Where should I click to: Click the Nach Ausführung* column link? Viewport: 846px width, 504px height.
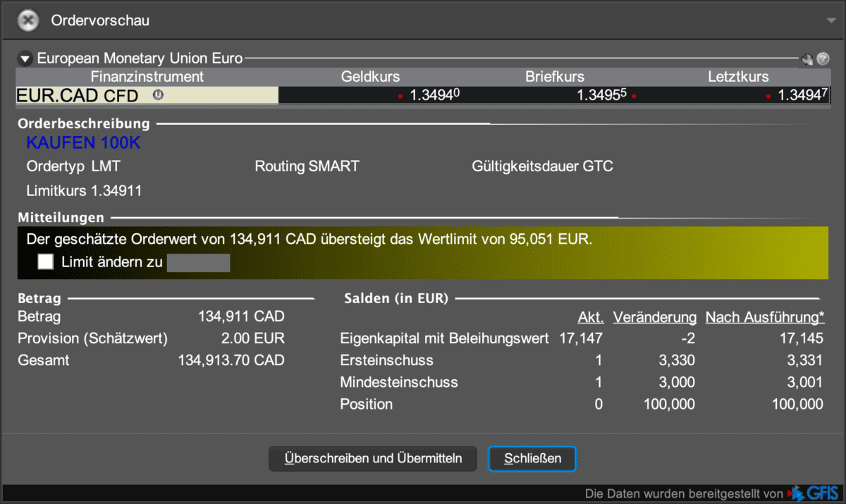[764, 317]
